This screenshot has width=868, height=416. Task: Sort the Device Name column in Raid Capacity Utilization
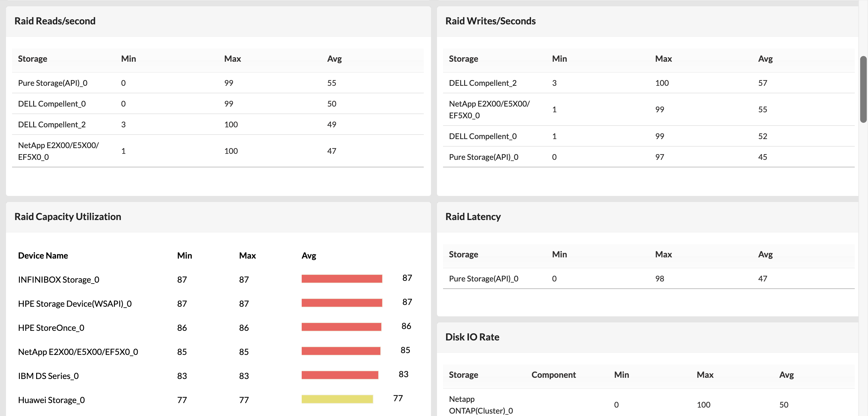[x=43, y=255]
